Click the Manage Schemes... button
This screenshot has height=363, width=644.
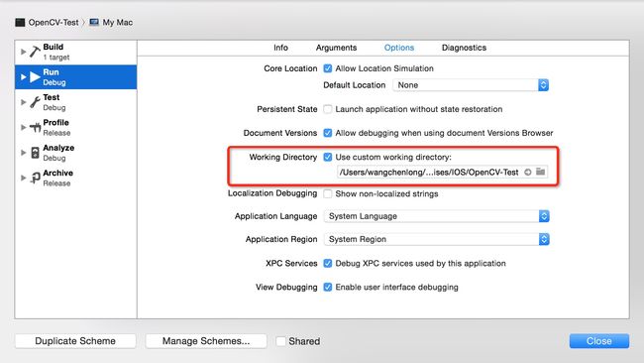point(206,341)
